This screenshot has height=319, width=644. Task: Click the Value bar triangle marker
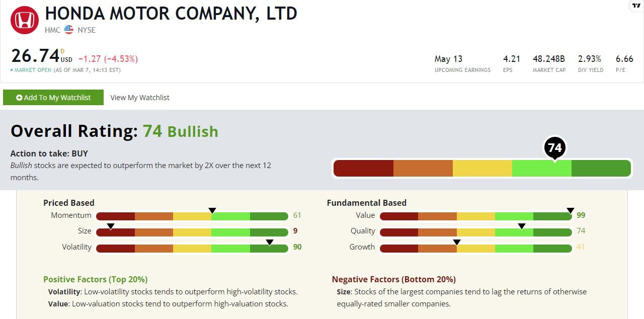pos(570,211)
